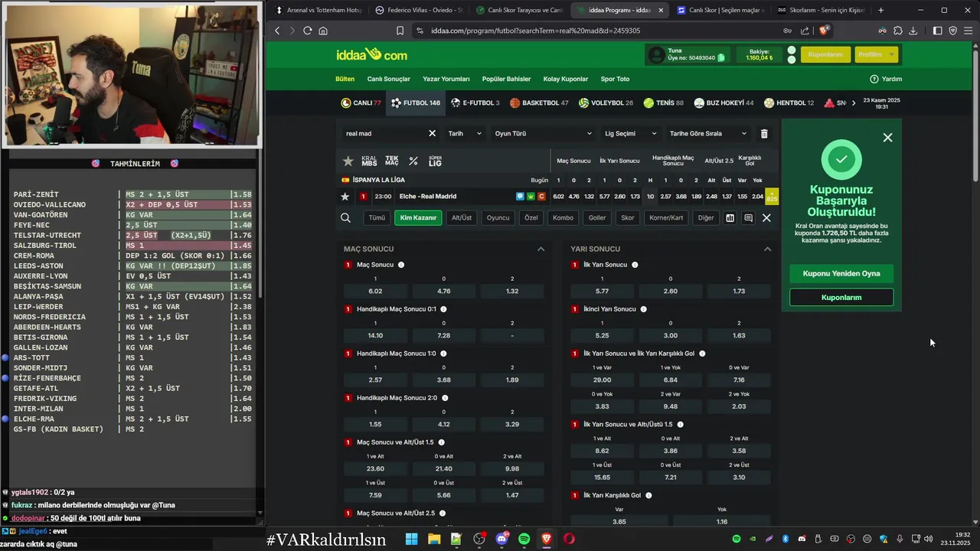Expand the Profilim dropdown arrow
Viewport: 980px width, 551px height.
892,55
